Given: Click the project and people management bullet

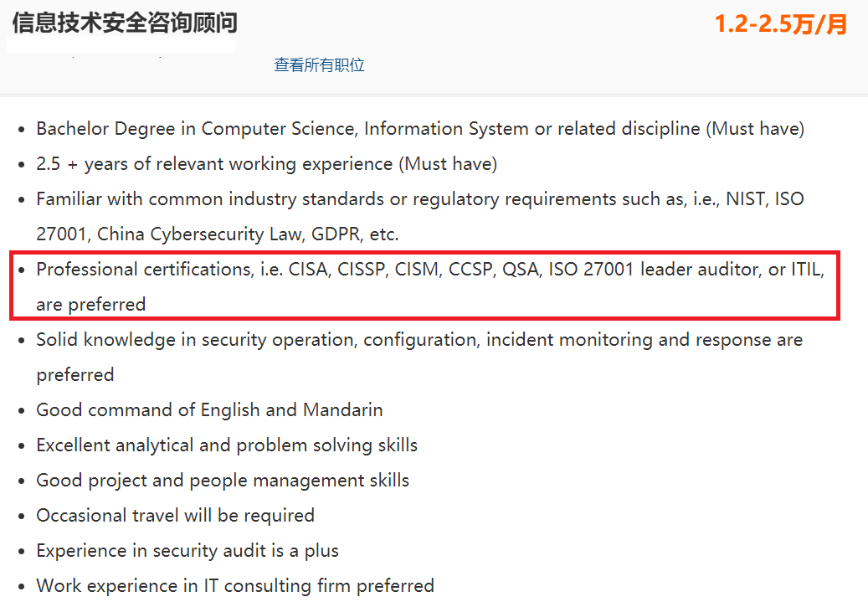Looking at the screenshot, I should click(x=223, y=481).
